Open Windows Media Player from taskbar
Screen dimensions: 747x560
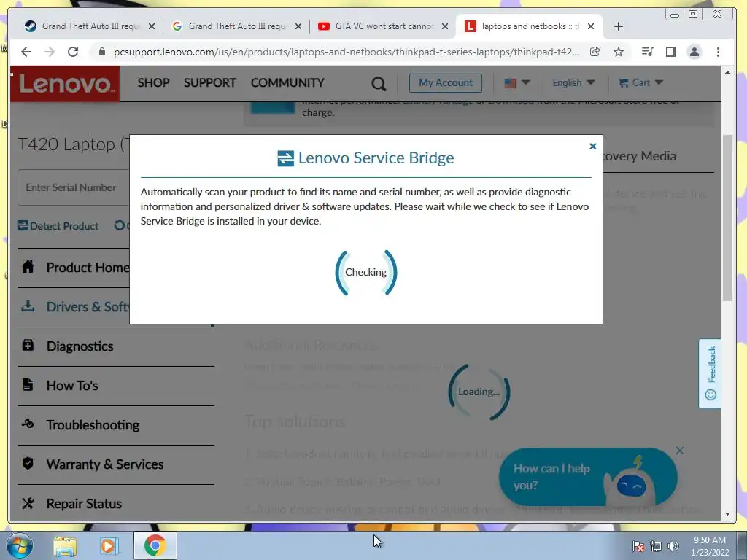coord(109,545)
